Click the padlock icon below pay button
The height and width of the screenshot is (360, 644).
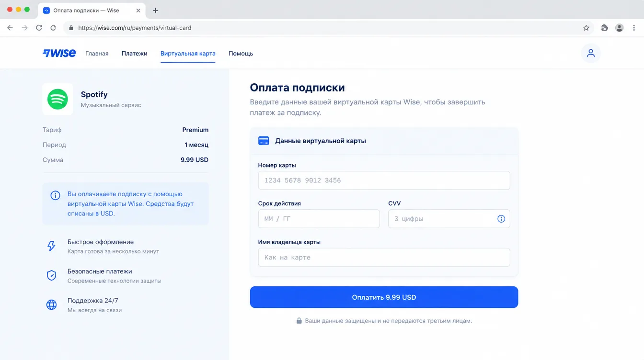(x=299, y=321)
